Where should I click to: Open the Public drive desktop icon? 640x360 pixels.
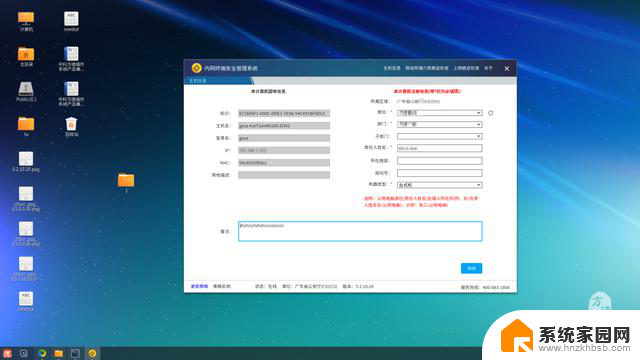pos(26,91)
